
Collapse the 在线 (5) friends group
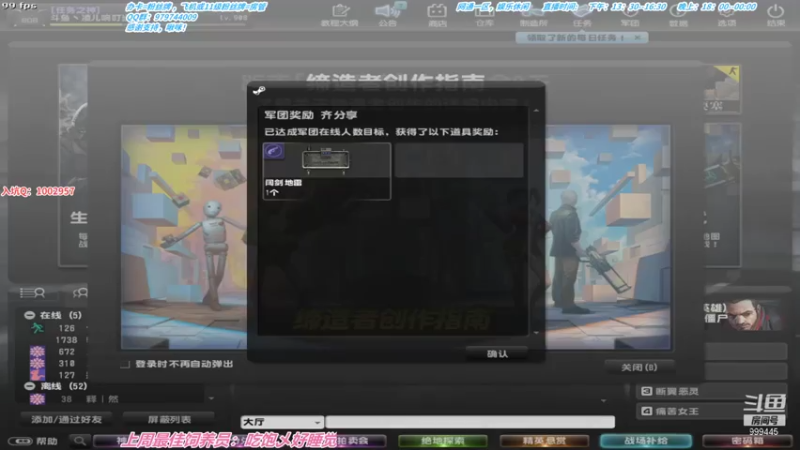pos(30,315)
